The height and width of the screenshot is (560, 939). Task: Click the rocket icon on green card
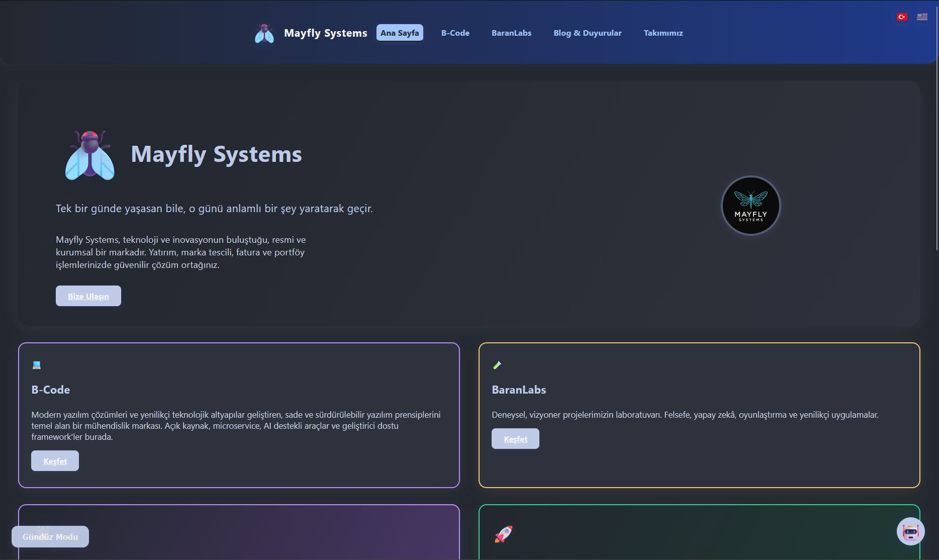503,534
